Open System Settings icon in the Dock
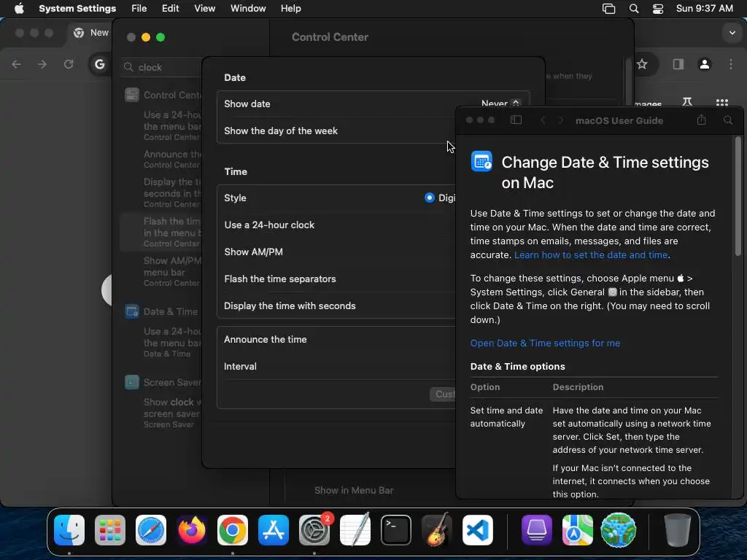The height and width of the screenshot is (560, 747). 314,530
